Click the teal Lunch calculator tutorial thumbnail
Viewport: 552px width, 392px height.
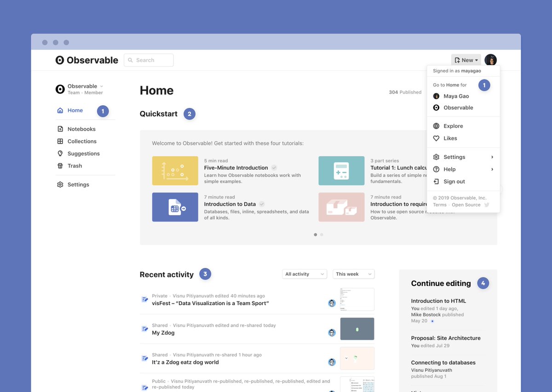point(341,171)
